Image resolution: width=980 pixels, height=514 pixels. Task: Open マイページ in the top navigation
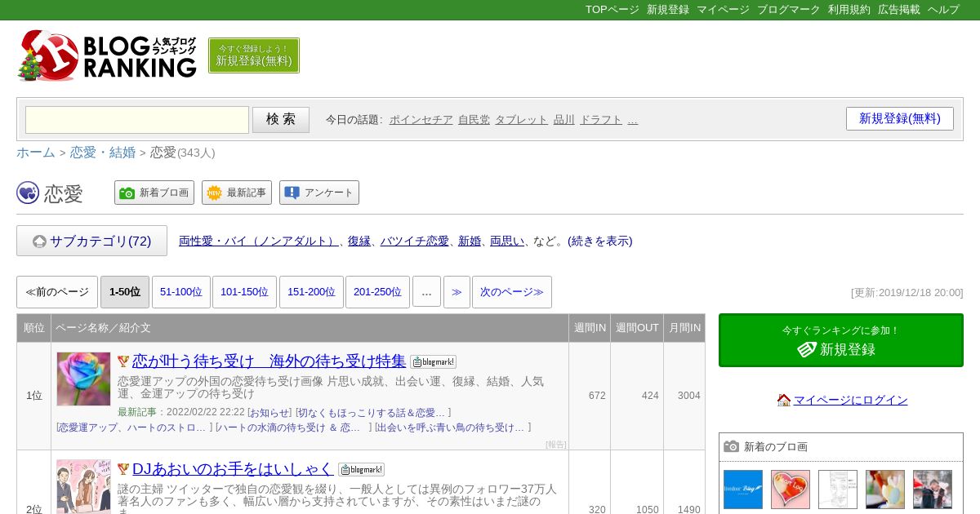tap(723, 10)
